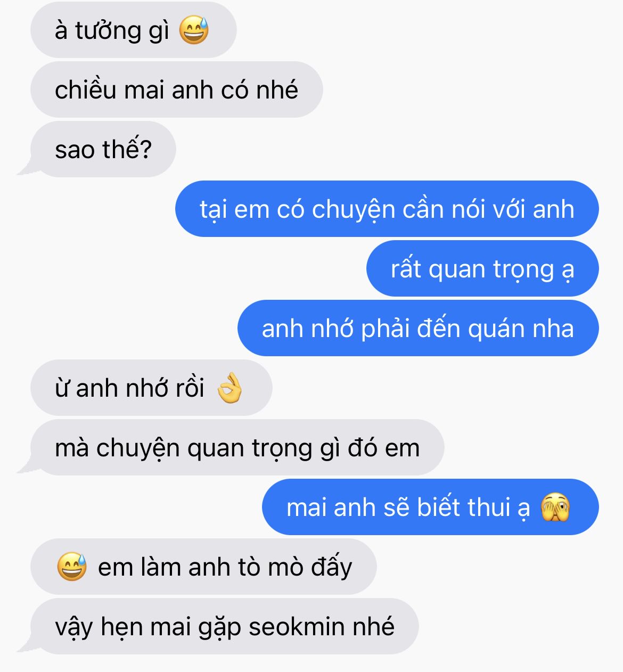This screenshot has width=623, height=672.
Task: Select the "mai anh sẽ biết thui ạ" message
Action: (430, 507)
